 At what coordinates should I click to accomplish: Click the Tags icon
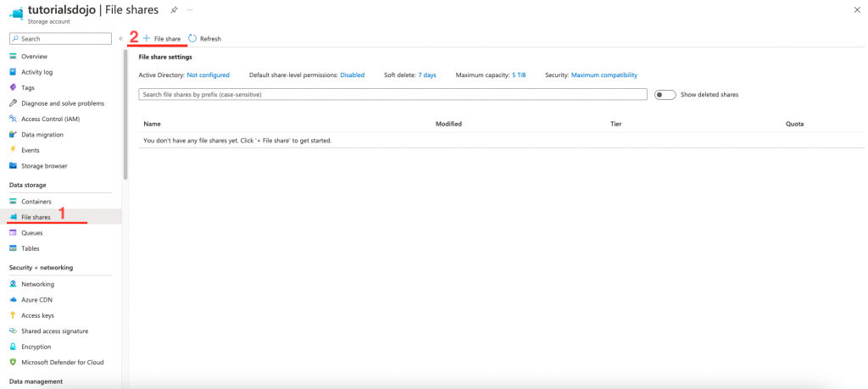tap(13, 87)
